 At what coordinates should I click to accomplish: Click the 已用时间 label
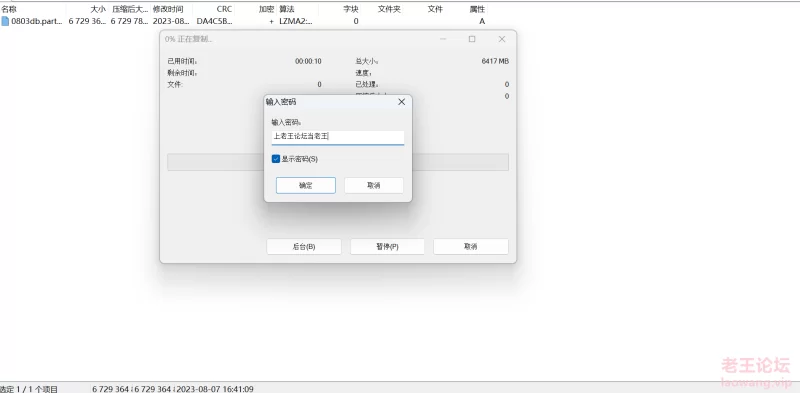[183, 61]
